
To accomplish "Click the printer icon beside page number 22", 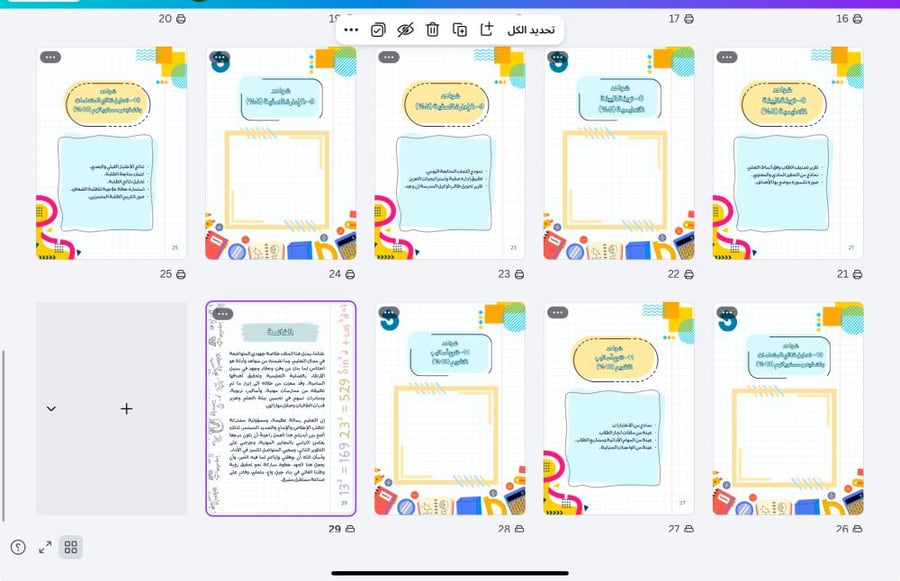I will tap(689, 274).
